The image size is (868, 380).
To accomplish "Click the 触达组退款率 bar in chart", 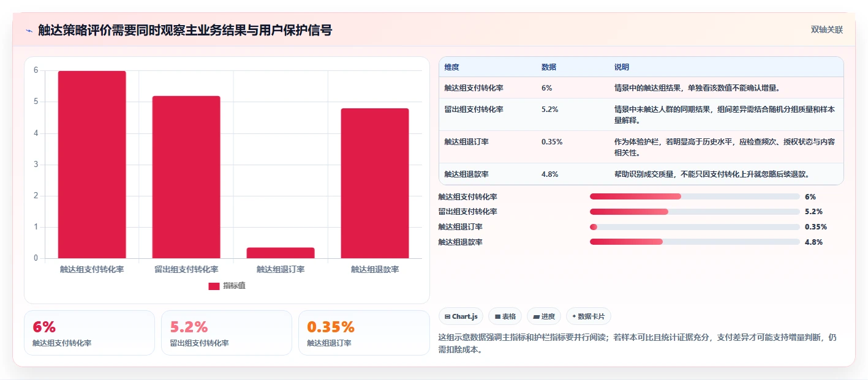I will tap(375, 184).
